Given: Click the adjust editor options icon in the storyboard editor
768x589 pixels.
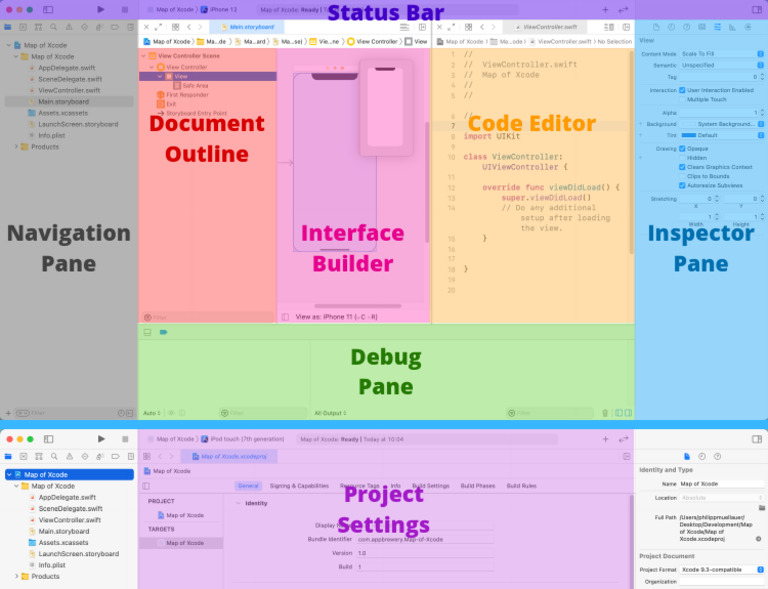Looking at the screenshot, I should click(405, 27).
